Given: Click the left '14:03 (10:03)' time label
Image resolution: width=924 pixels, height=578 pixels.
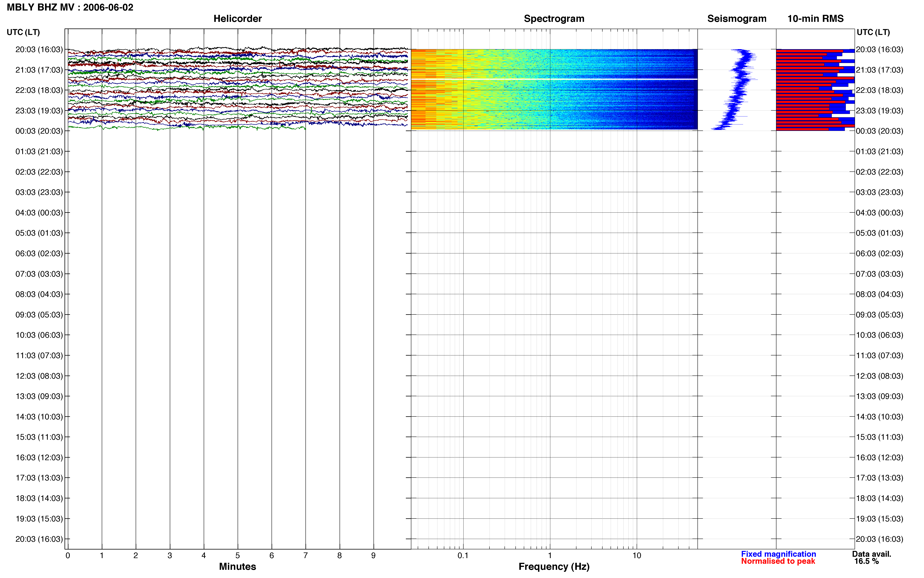Looking at the screenshot, I should [x=39, y=417].
